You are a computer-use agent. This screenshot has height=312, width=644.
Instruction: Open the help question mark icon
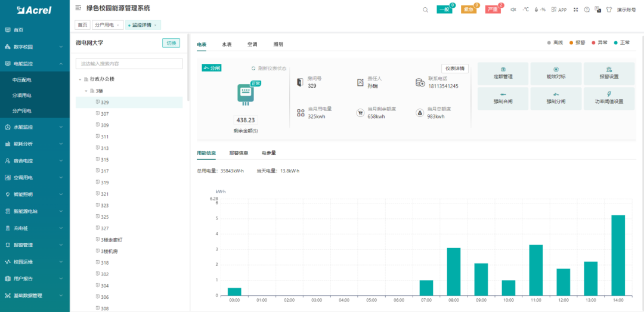(x=587, y=10)
